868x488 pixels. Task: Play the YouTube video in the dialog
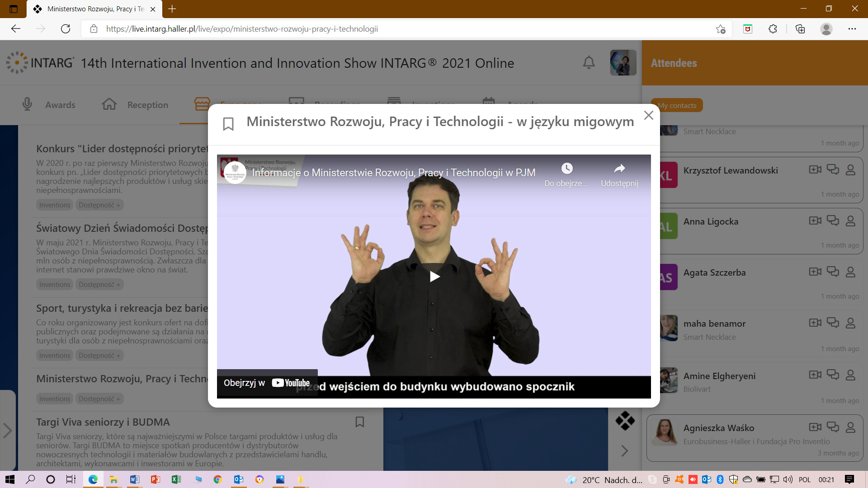coord(434,276)
